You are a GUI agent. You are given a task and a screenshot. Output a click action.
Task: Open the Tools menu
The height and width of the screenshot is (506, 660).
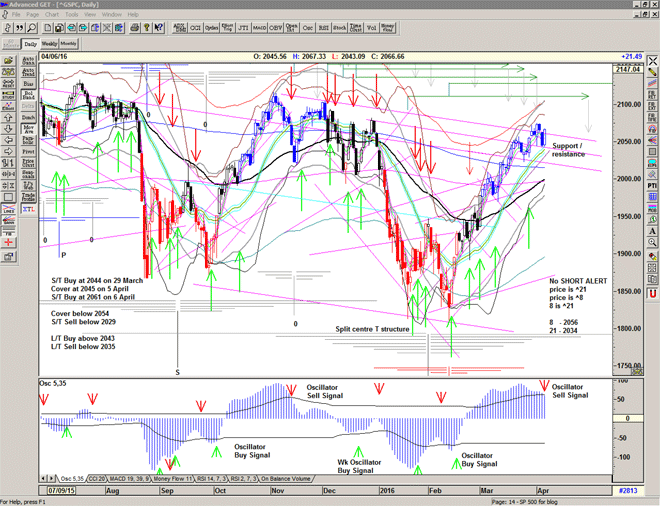[73, 15]
